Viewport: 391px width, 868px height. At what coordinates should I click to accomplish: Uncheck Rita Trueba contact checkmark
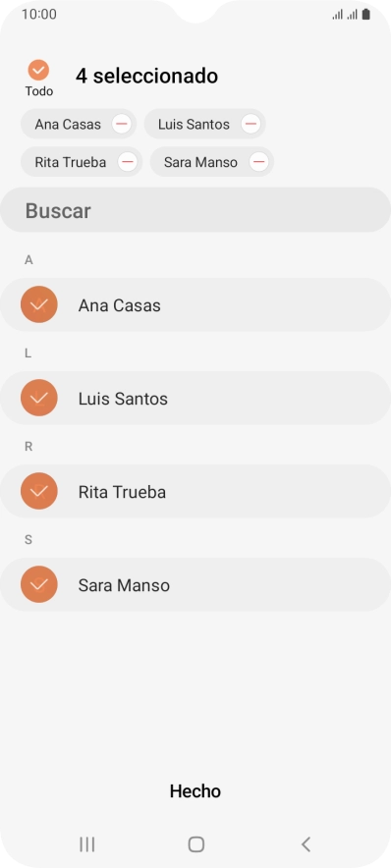(x=39, y=491)
